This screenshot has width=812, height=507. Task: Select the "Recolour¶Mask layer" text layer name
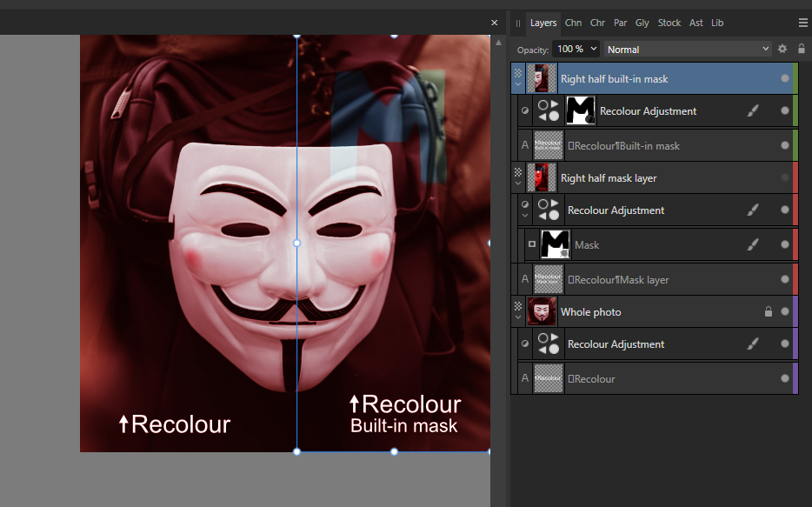[x=618, y=280]
